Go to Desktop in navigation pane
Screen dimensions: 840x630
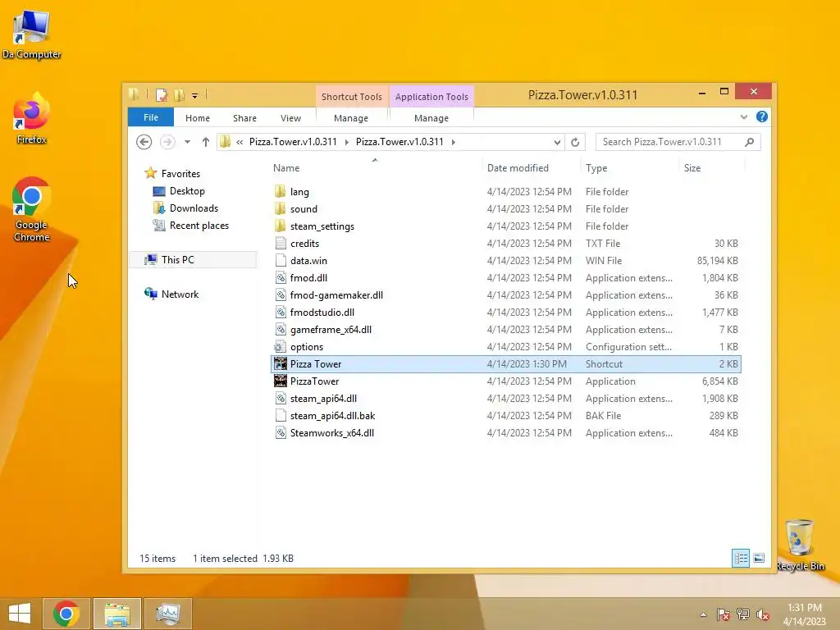coord(187,190)
